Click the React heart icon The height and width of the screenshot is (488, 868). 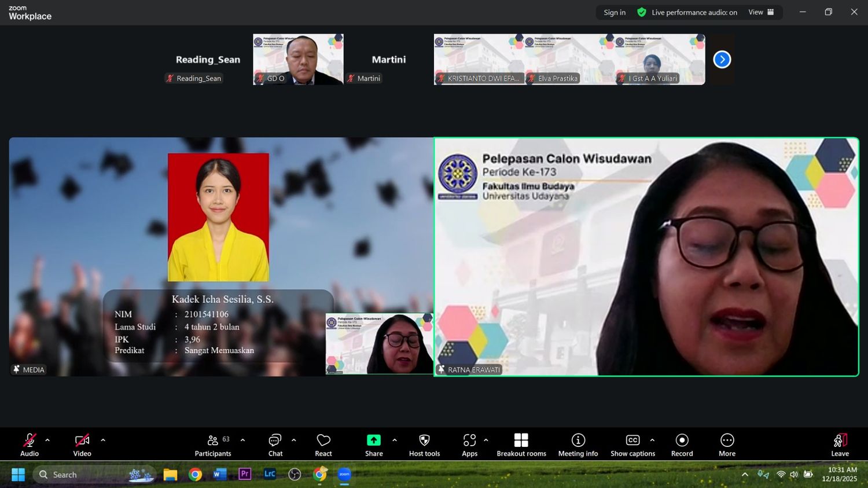(x=323, y=445)
